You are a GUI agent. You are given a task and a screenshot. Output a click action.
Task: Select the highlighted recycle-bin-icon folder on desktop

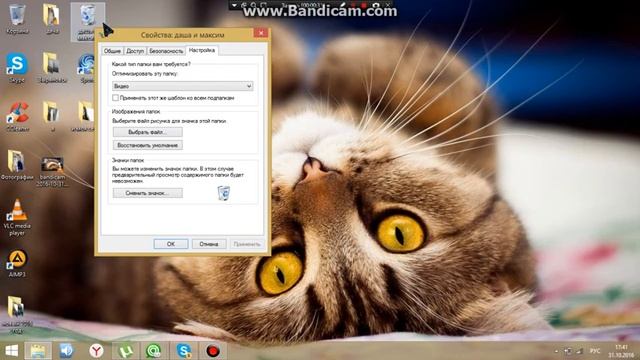pos(87,21)
